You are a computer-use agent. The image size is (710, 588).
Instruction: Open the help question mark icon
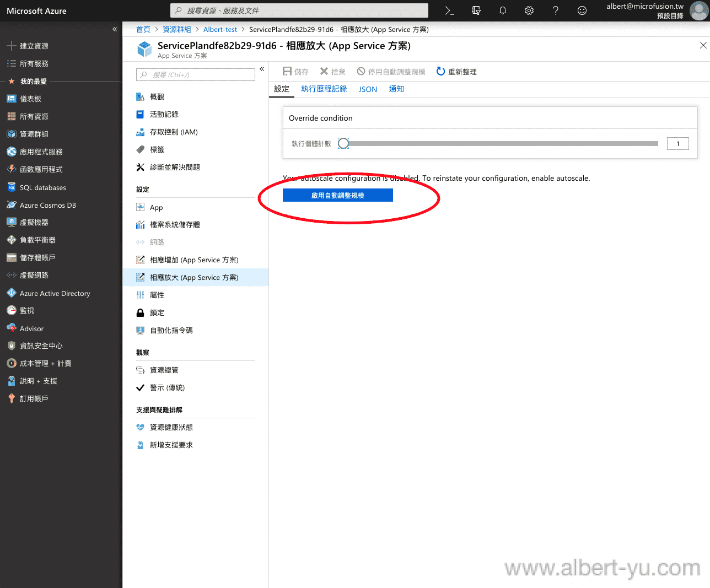[556, 10]
